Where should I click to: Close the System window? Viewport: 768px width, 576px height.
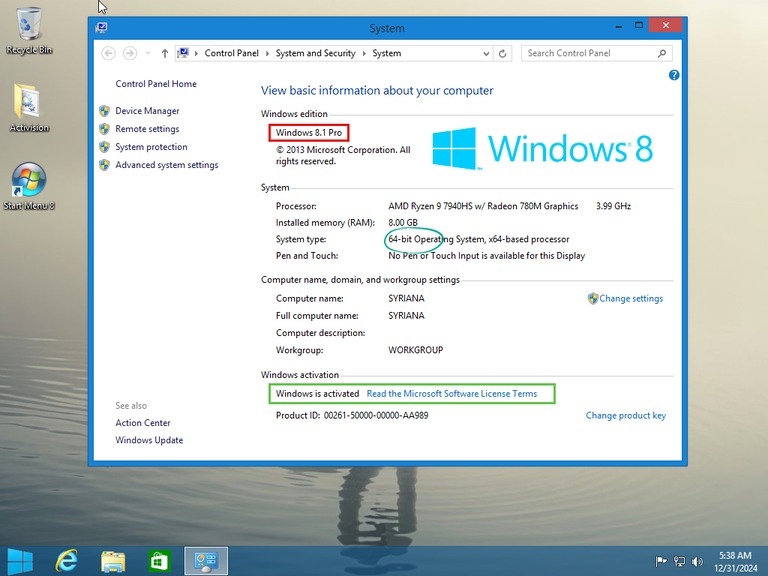click(x=665, y=25)
